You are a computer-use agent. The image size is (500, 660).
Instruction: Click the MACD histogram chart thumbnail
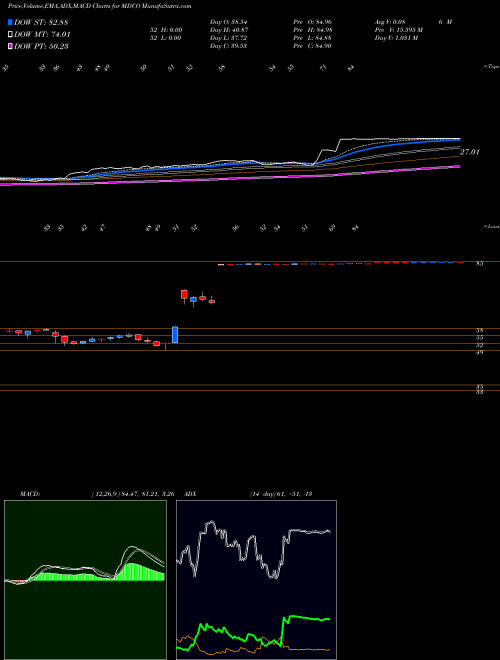click(85, 580)
